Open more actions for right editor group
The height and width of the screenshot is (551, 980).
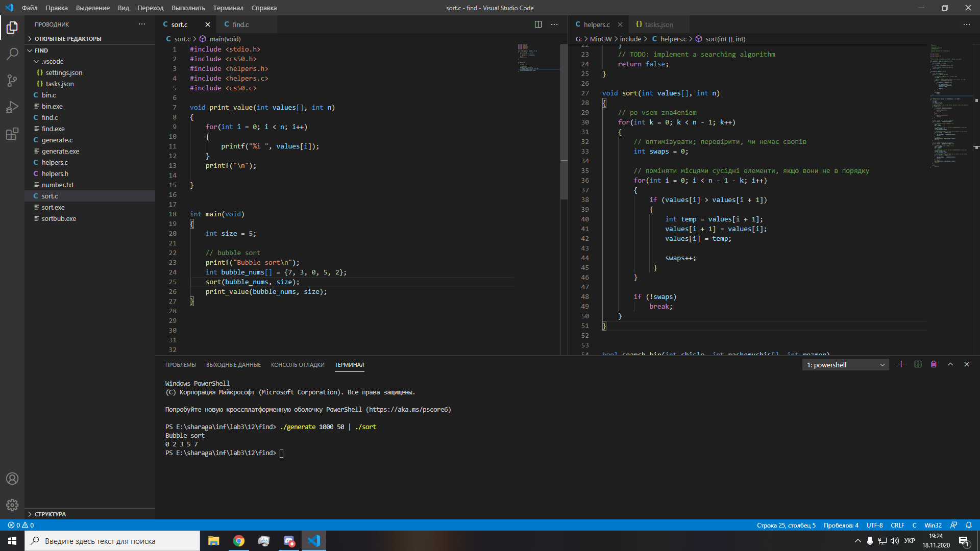[967, 24]
